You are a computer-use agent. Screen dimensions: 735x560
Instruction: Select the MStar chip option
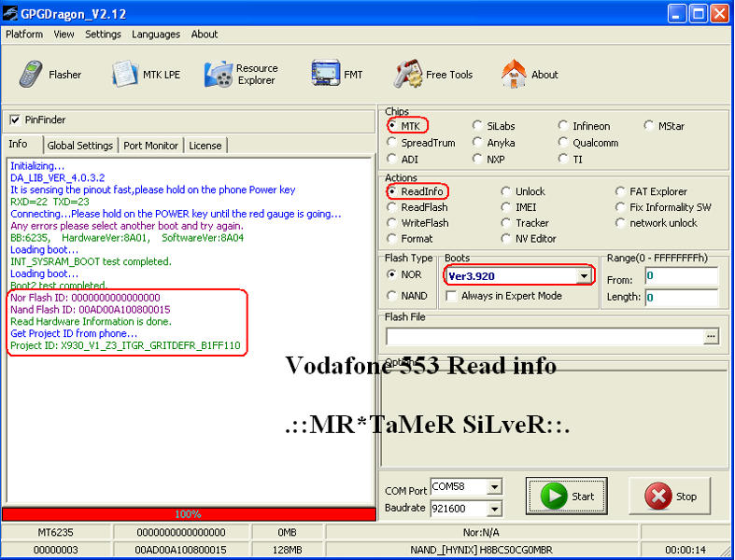pos(649,126)
